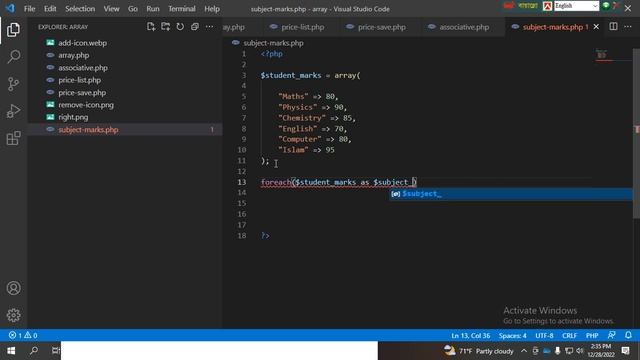This screenshot has height=360, width=640.
Task: Open the volume control in the tray
Action: (x=580, y=351)
